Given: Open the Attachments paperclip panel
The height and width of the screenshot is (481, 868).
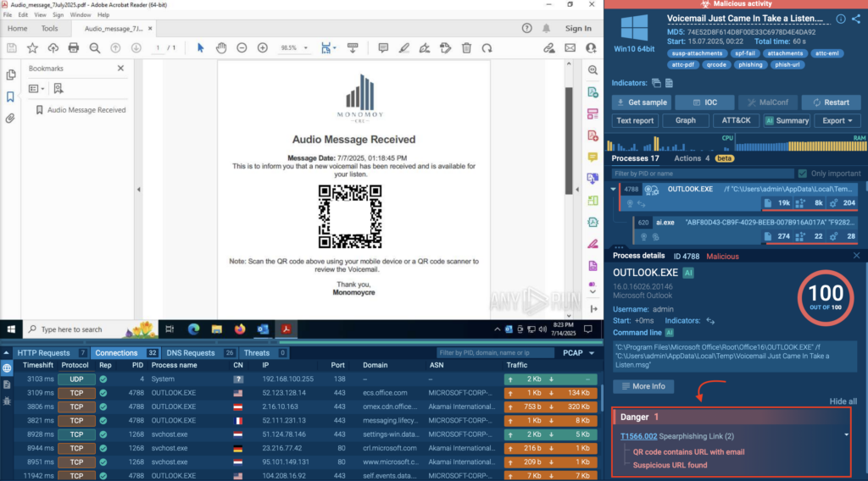Looking at the screenshot, I should point(11,119).
